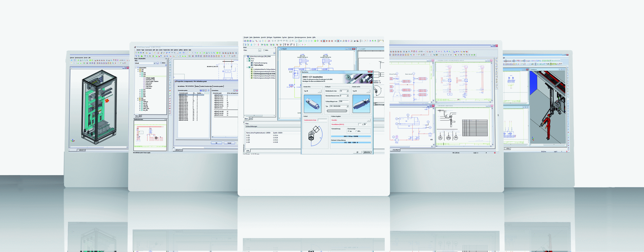Select the MPa pressure unit radio button
Screen dimensions: 644x252
(356, 131)
